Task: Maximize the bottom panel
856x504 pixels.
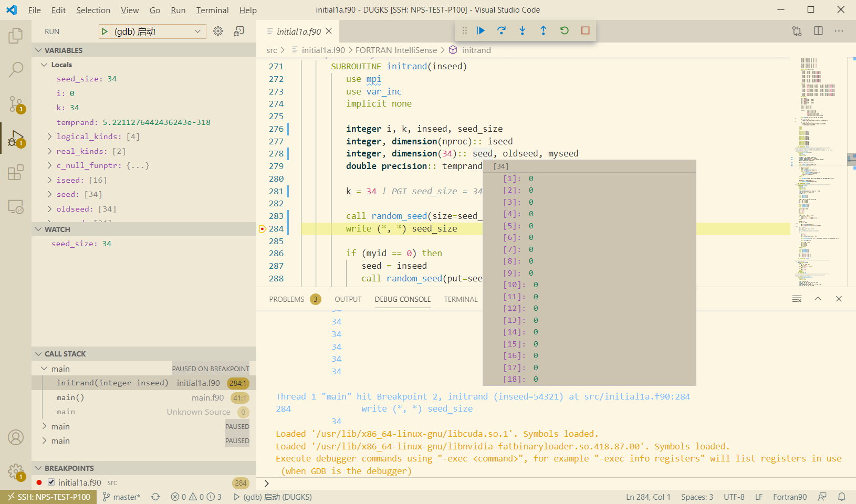Action: click(818, 299)
